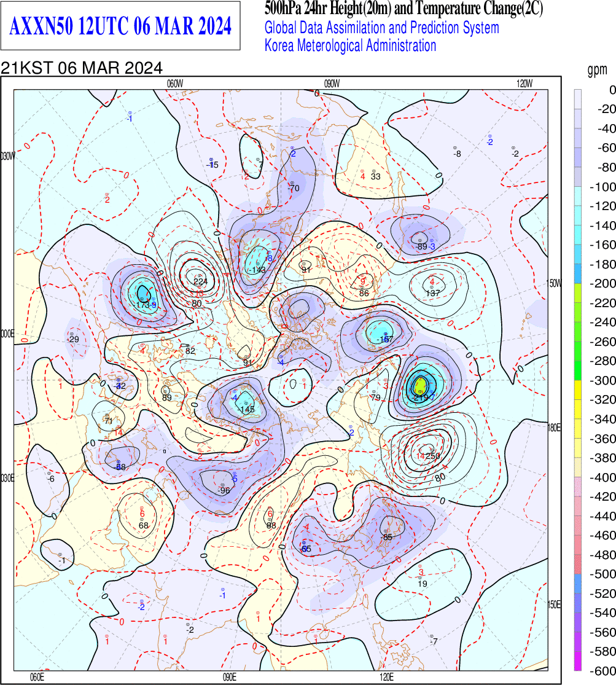The width and height of the screenshot is (616, 685).
Task: Pick the blue legend swatch between -500 and -520
Action: [x=577, y=583]
